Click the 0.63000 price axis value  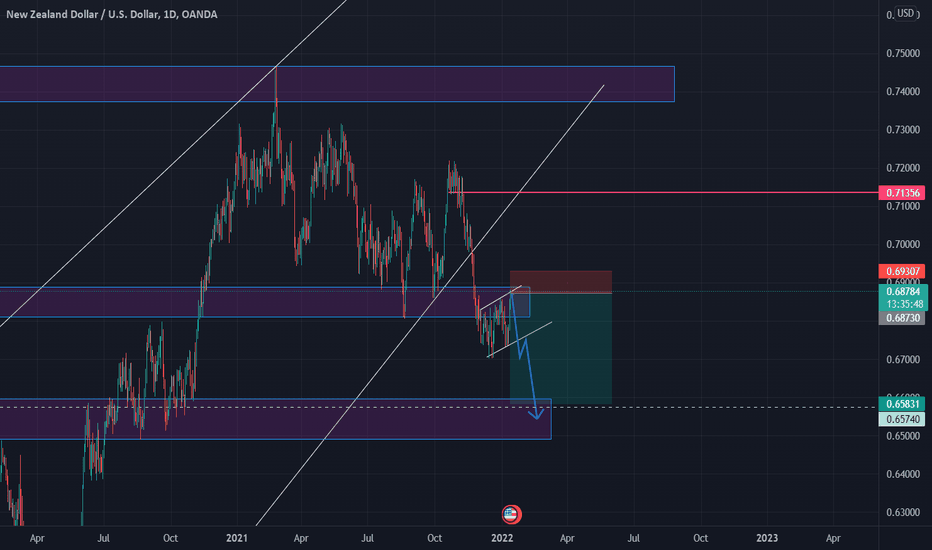[903, 513]
